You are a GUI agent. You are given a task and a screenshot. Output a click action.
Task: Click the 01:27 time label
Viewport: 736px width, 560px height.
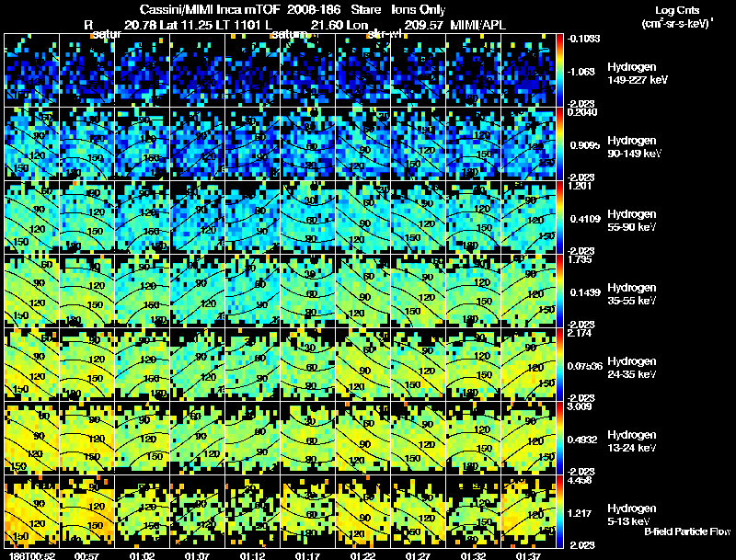[419, 555]
